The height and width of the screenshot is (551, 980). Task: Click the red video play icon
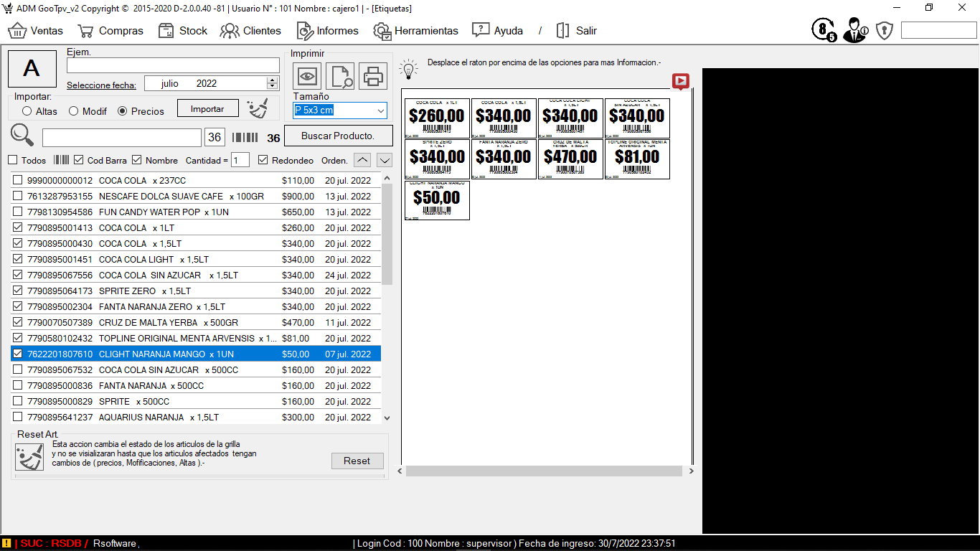point(680,81)
